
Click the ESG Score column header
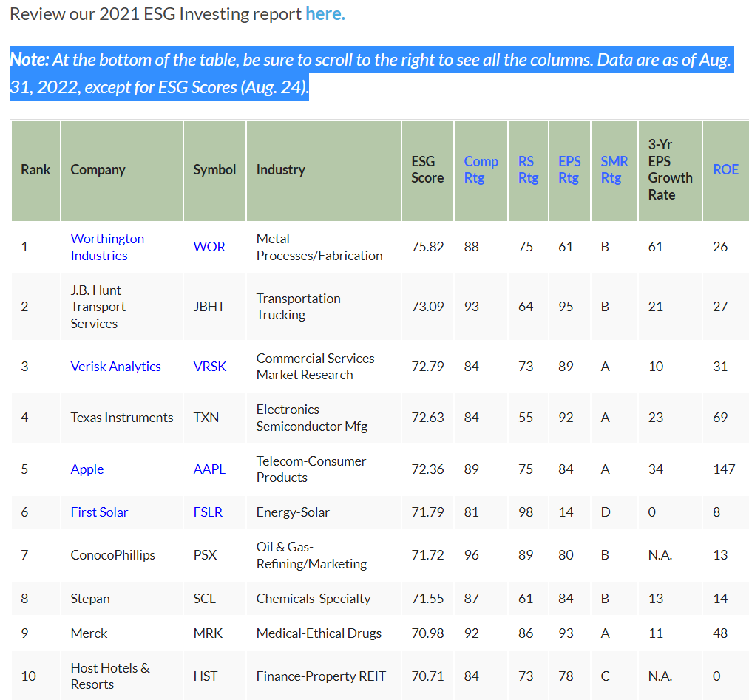(427, 171)
